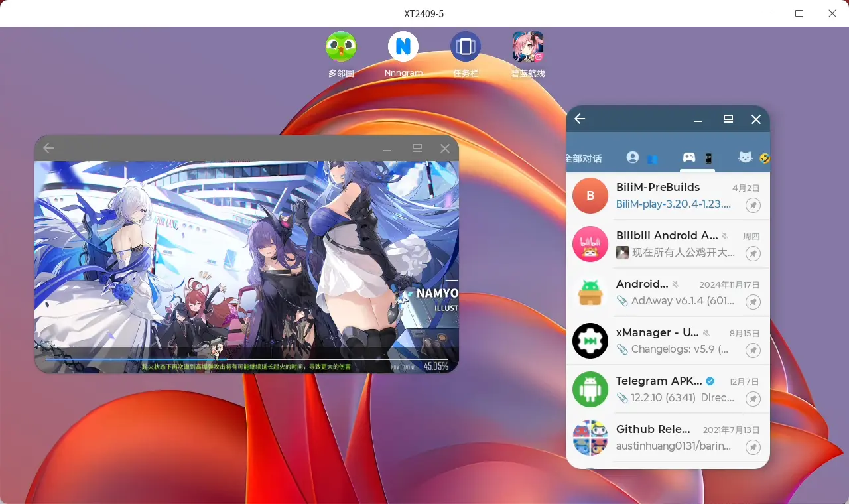The width and height of the screenshot is (849, 504).
Task: Click the BiliM-play-3.20.4 file link
Action: tap(673, 204)
